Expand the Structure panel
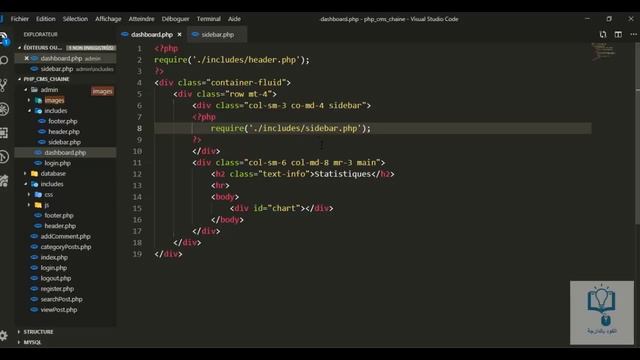 (38, 332)
